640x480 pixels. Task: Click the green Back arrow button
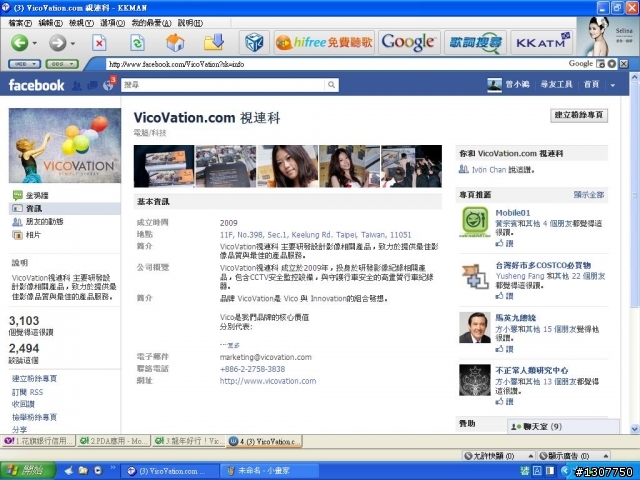(19, 42)
